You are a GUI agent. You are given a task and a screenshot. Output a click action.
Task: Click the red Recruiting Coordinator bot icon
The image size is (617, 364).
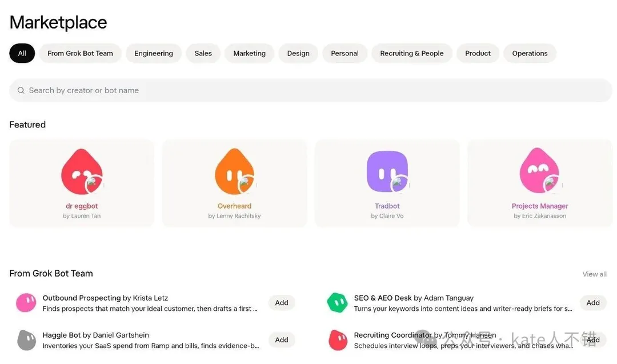point(338,340)
